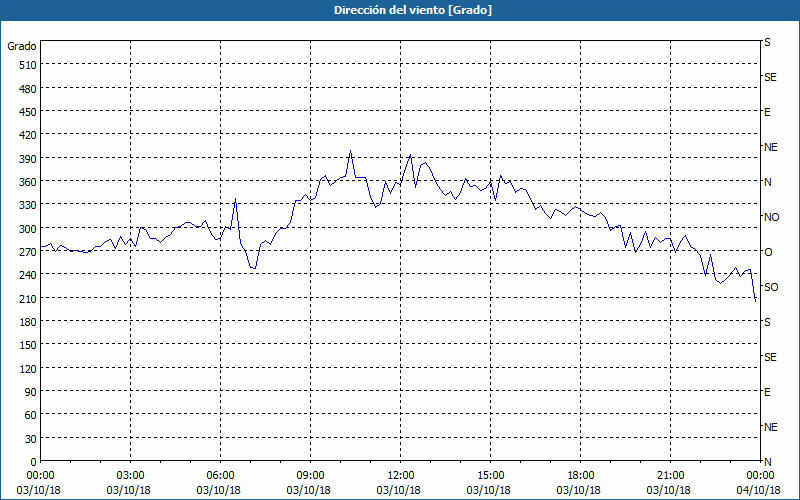
Task: Pick the 60 value on the left axis
Action: tap(31, 415)
